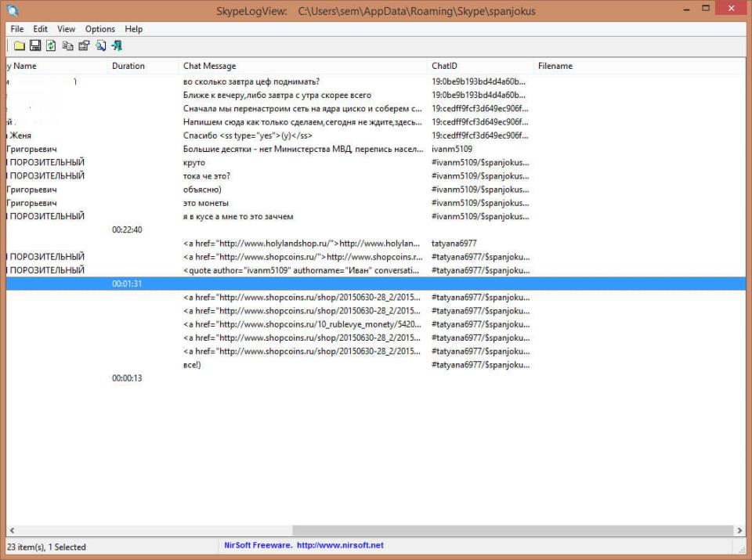Click the Find magnifier toolbar icon
The image size is (752, 560).
tap(100, 45)
